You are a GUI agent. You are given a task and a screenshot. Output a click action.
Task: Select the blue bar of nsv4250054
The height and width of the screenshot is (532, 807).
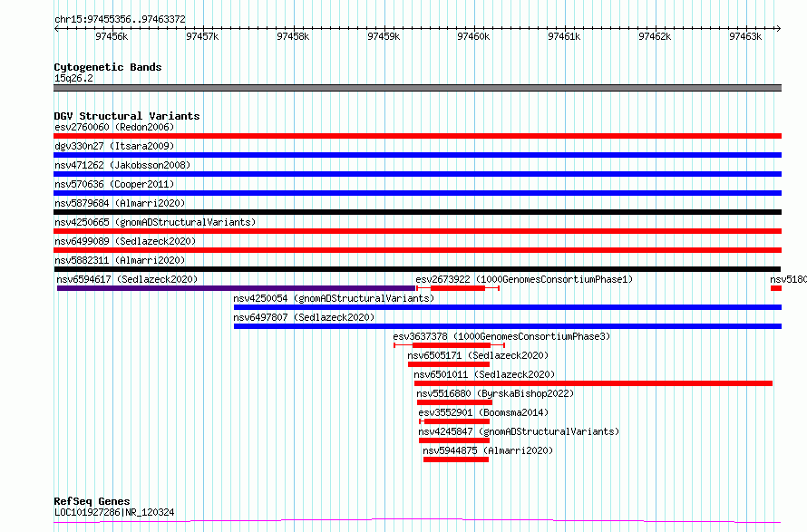(508, 307)
